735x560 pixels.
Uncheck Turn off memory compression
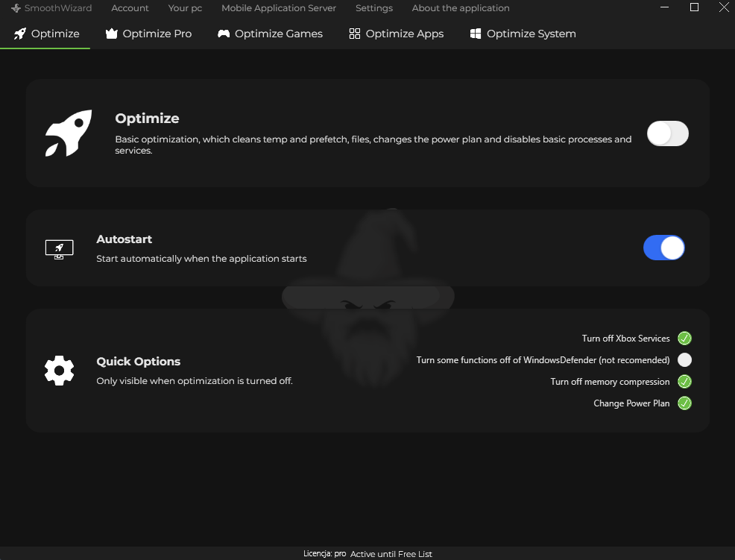tap(684, 381)
